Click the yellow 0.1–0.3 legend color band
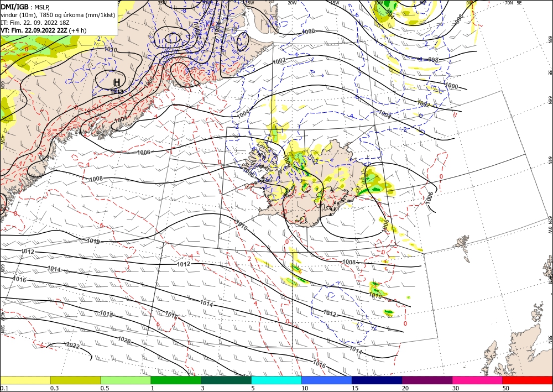Image resolution: width=553 pixels, height=392 pixels. pyautogui.click(x=25, y=380)
